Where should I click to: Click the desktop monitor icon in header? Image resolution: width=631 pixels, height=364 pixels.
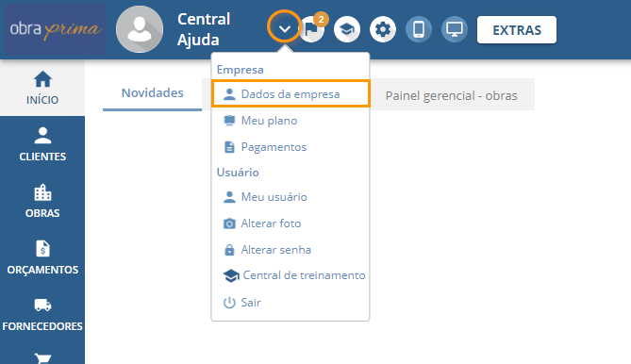point(455,29)
